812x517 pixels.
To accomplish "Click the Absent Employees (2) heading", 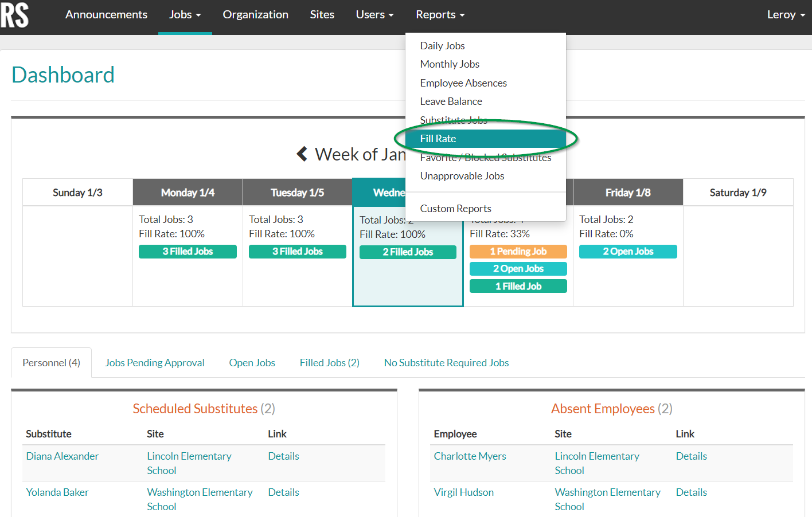I will tap(612, 409).
